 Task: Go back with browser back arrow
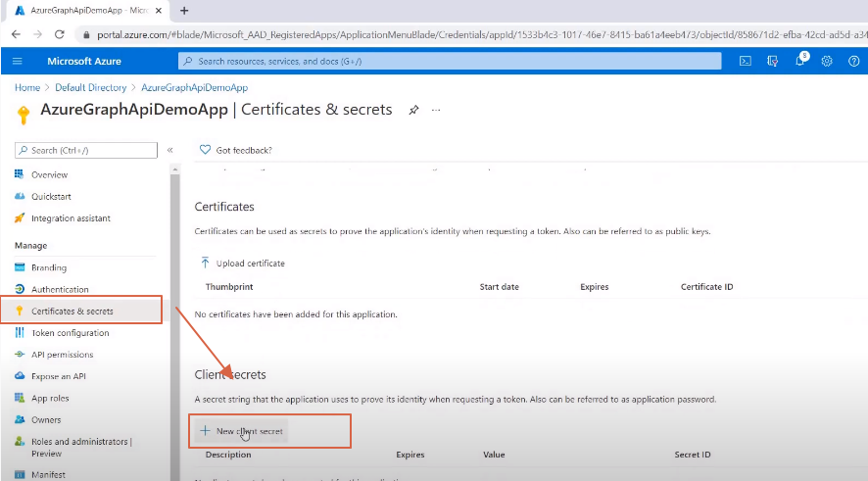pos(16,34)
